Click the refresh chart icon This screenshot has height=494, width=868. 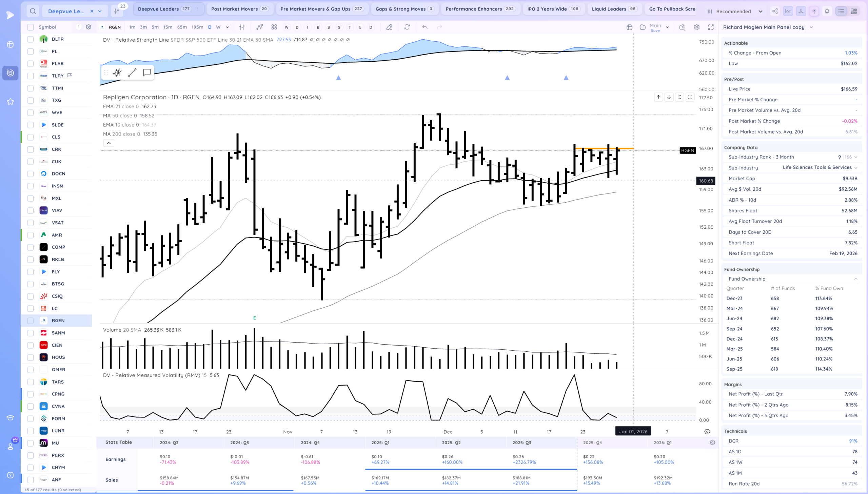tap(407, 27)
